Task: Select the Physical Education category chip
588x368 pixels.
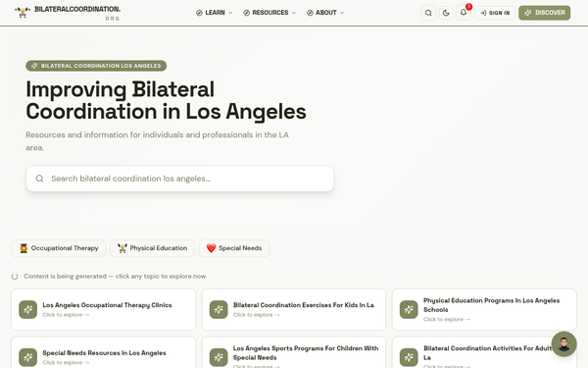Action: point(152,248)
